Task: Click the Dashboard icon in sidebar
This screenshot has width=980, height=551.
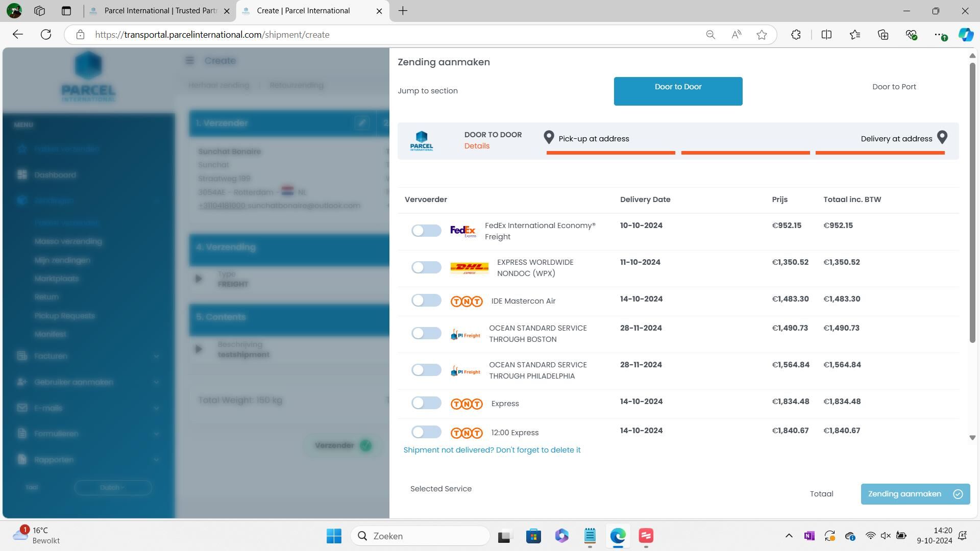Action: coord(22,175)
